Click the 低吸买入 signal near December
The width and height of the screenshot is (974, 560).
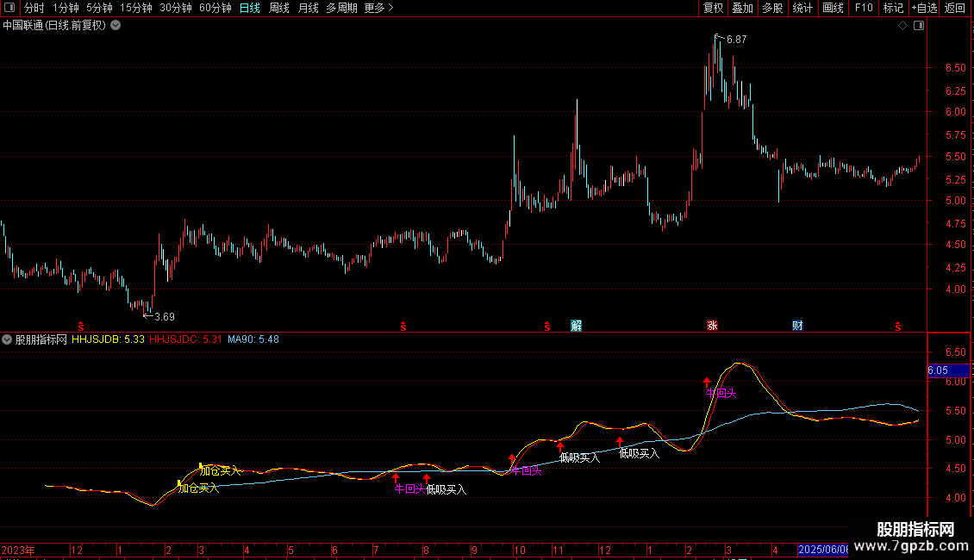click(639, 454)
